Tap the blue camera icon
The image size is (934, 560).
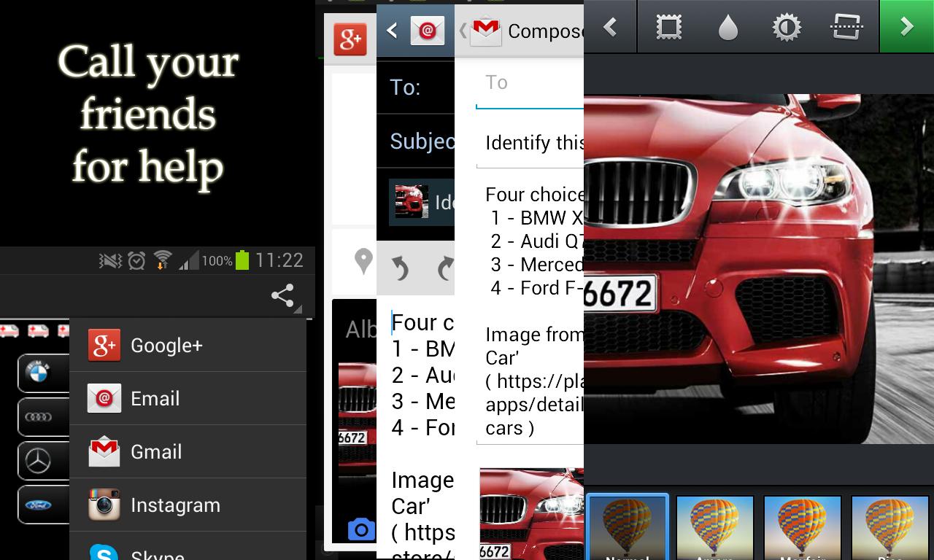pos(360,529)
